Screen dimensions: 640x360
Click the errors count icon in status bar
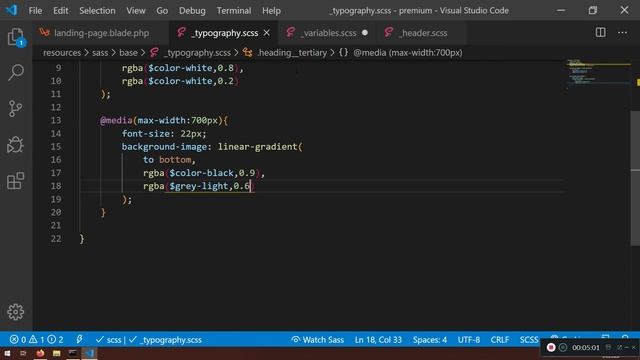tap(18, 340)
